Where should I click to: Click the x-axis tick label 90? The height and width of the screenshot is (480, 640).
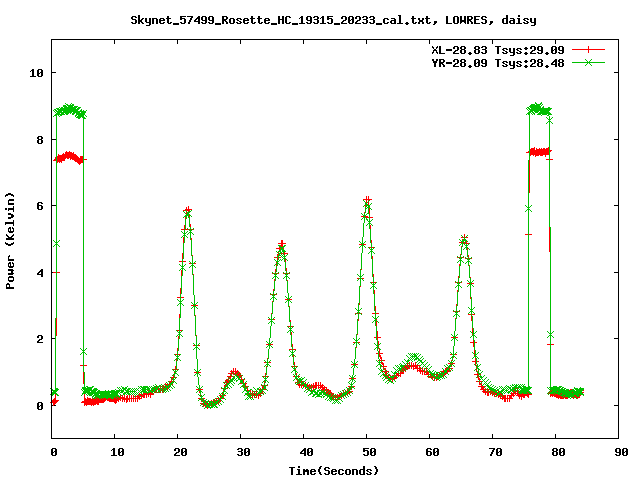click(621, 452)
